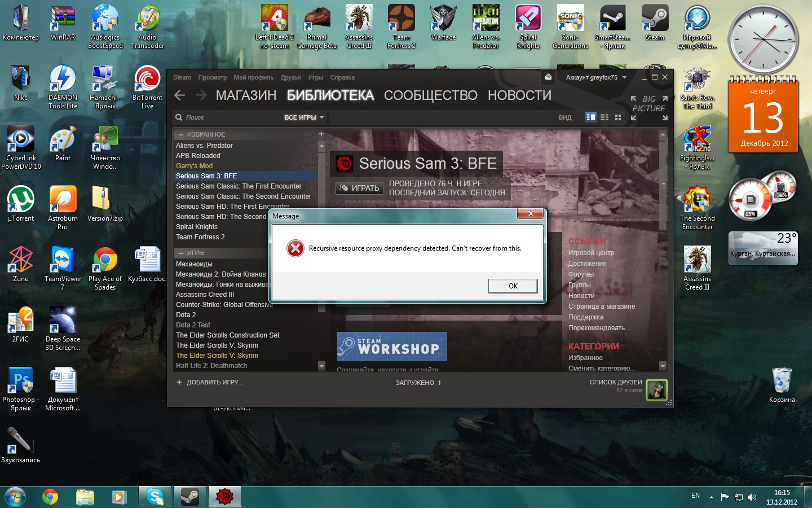
Task: Click the Serious Sam 3 game icon
Action: [x=345, y=163]
